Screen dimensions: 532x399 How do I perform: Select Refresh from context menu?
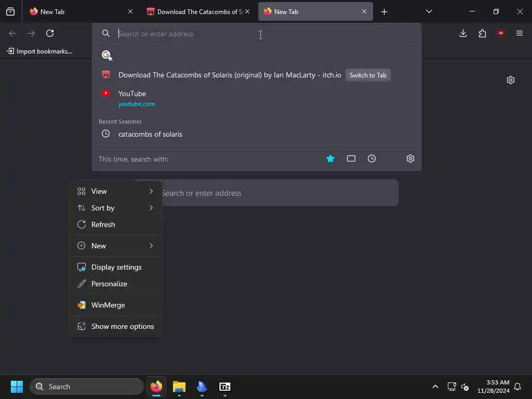point(116,224)
